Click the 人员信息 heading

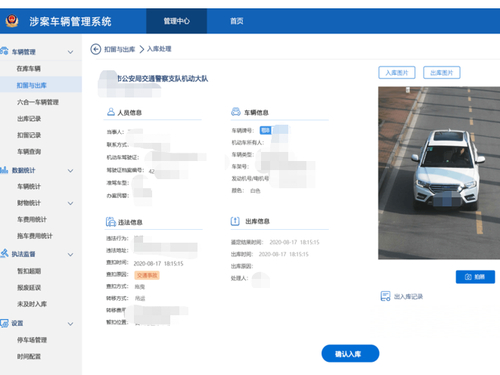tap(130, 113)
